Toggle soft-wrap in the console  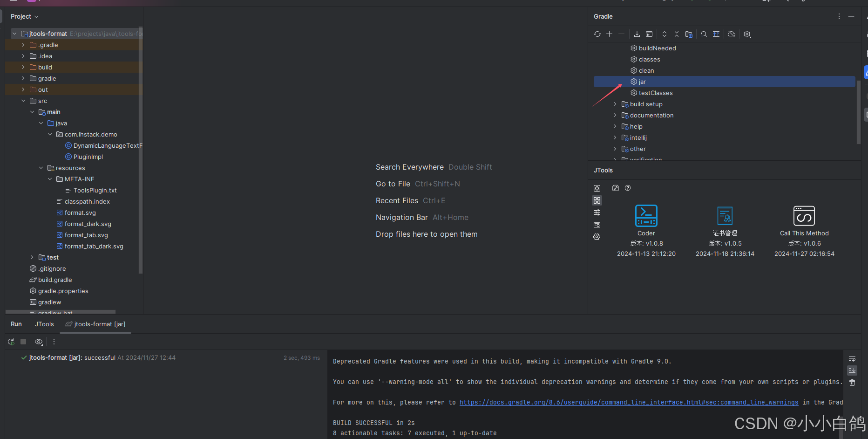(x=852, y=359)
